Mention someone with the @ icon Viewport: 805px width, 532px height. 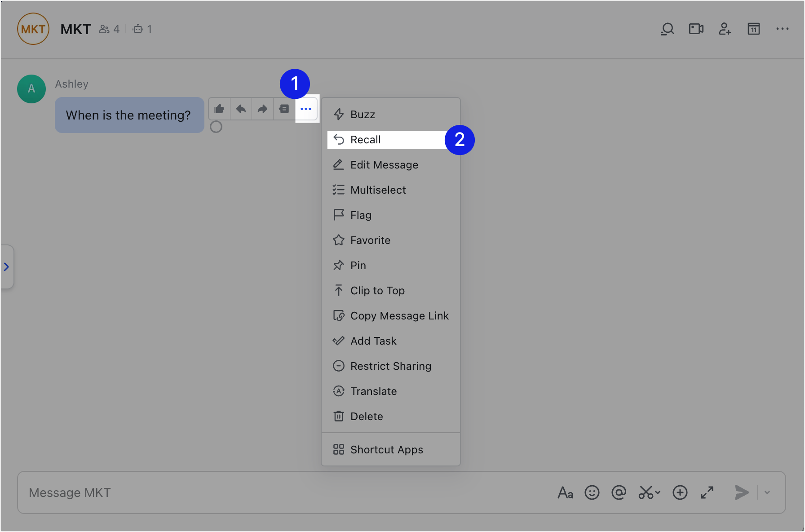[x=619, y=492]
